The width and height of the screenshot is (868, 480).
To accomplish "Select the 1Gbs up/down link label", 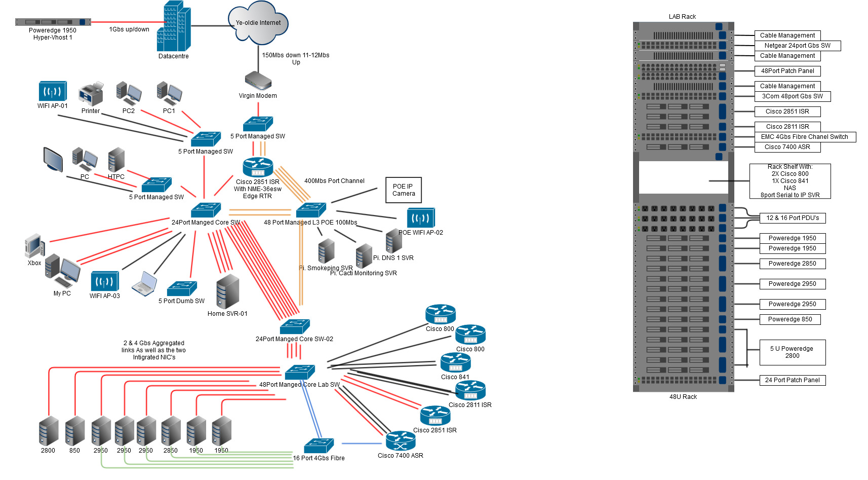I will (129, 29).
